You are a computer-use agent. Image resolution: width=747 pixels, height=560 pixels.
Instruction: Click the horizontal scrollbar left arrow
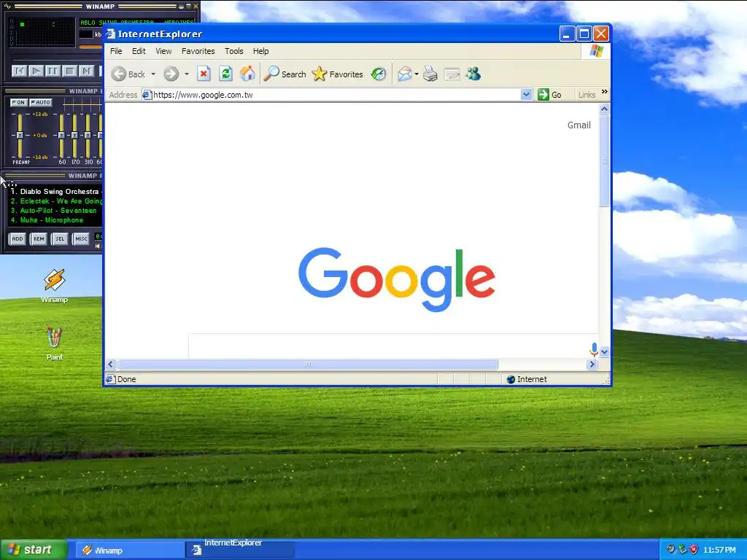point(111,365)
